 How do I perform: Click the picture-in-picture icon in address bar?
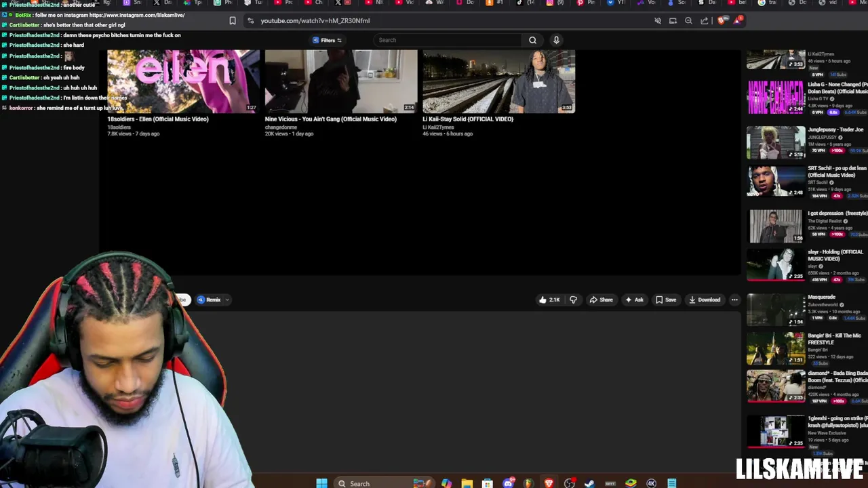click(x=673, y=20)
